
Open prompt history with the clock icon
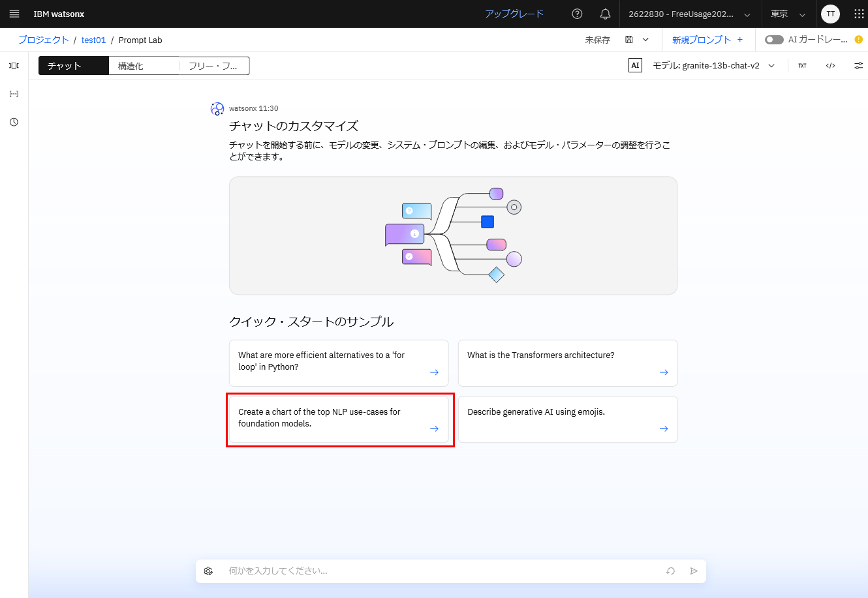[x=14, y=122]
